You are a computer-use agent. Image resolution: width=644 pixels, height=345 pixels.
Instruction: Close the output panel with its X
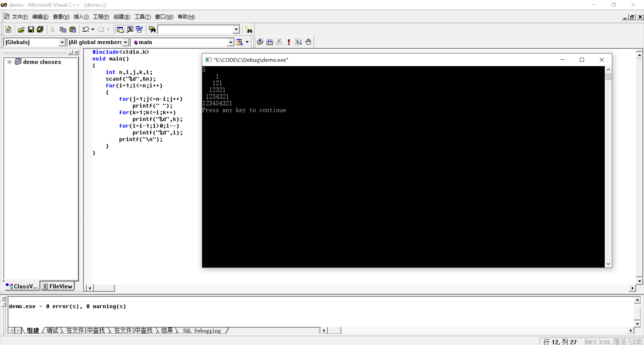[x=4, y=298]
